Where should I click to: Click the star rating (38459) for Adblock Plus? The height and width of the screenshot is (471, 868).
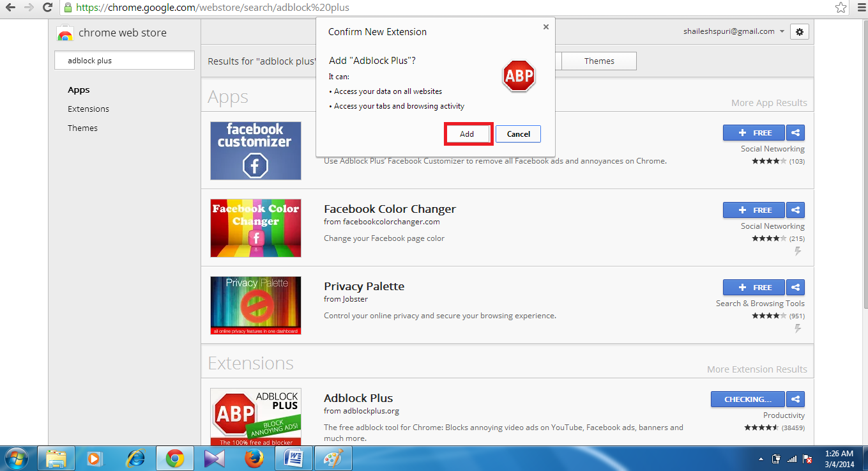pyautogui.click(x=774, y=428)
